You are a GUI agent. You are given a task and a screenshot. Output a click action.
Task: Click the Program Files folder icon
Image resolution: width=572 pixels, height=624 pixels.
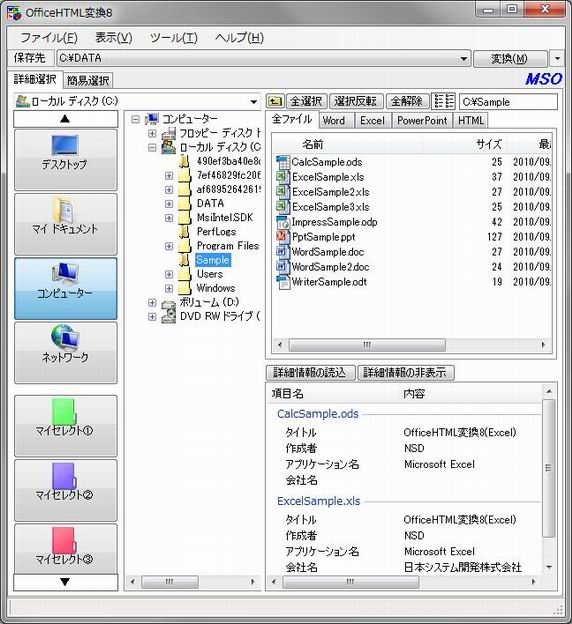(184, 246)
